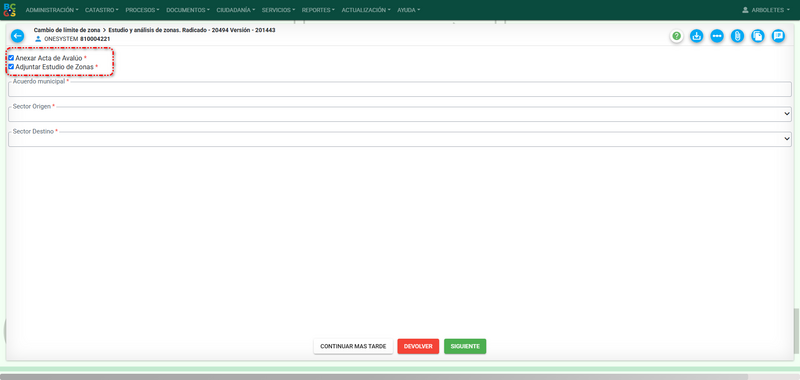Click the Anexar Acta de Avalúo label
This screenshot has width=800, height=380.
point(48,58)
